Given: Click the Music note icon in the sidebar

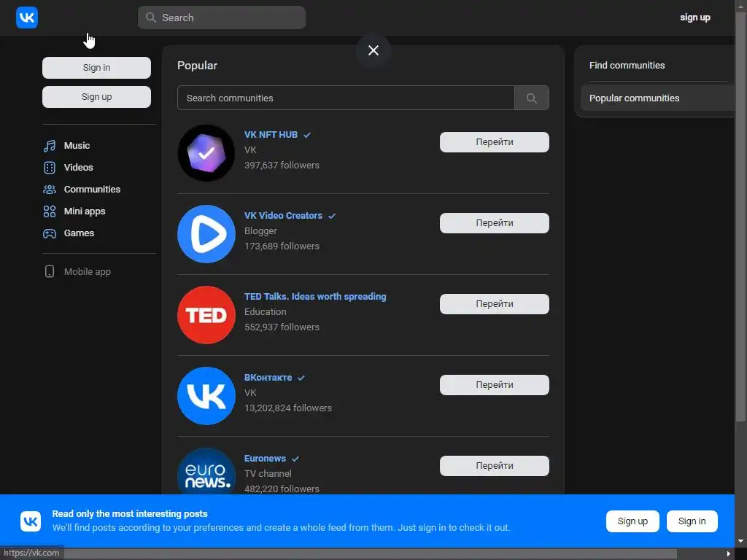Looking at the screenshot, I should [50, 146].
